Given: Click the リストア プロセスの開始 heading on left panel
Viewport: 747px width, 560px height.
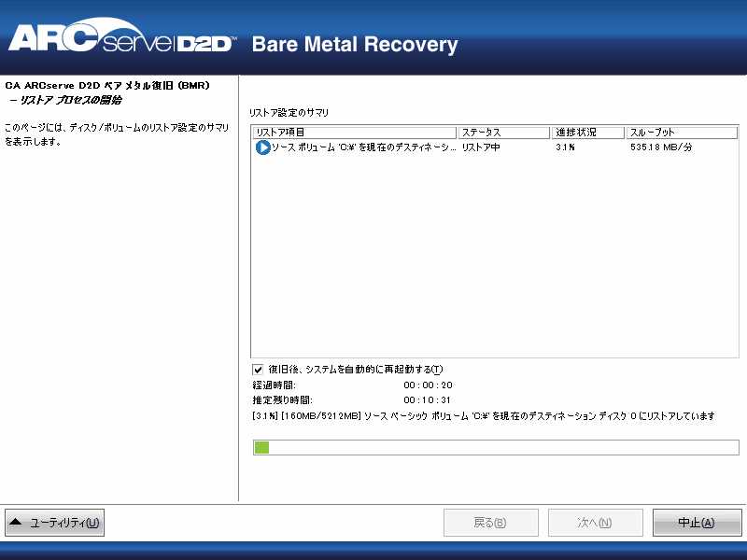Looking at the screenshot, I should tap(66, 100).
